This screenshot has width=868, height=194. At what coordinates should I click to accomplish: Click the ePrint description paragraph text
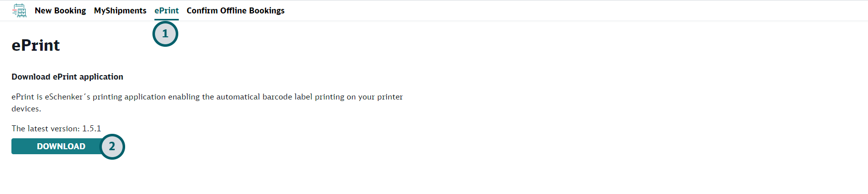coord(207,102)
